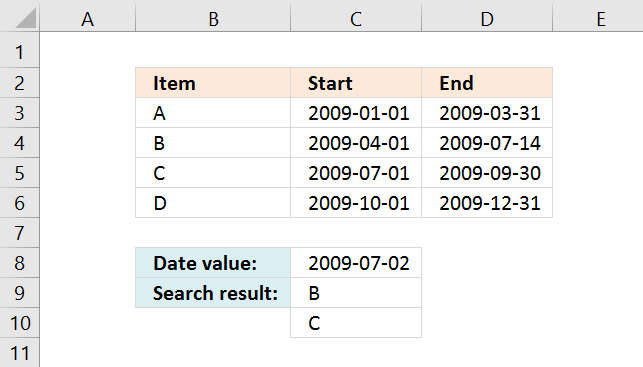Click the Item header cell

pyautogui.click(x=213, y=83)
